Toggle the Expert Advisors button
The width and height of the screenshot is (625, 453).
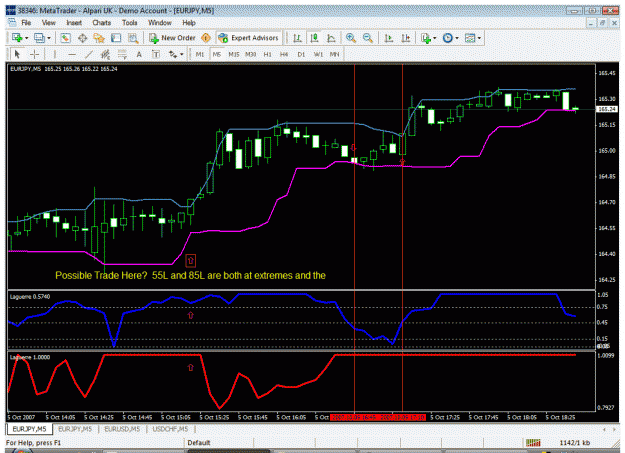coord(248,38)
